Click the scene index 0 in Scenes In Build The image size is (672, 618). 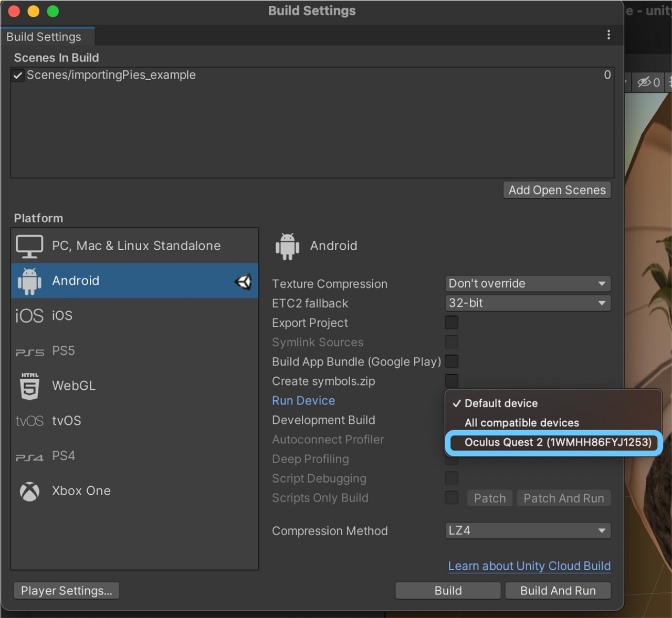[x=607, y=75]
